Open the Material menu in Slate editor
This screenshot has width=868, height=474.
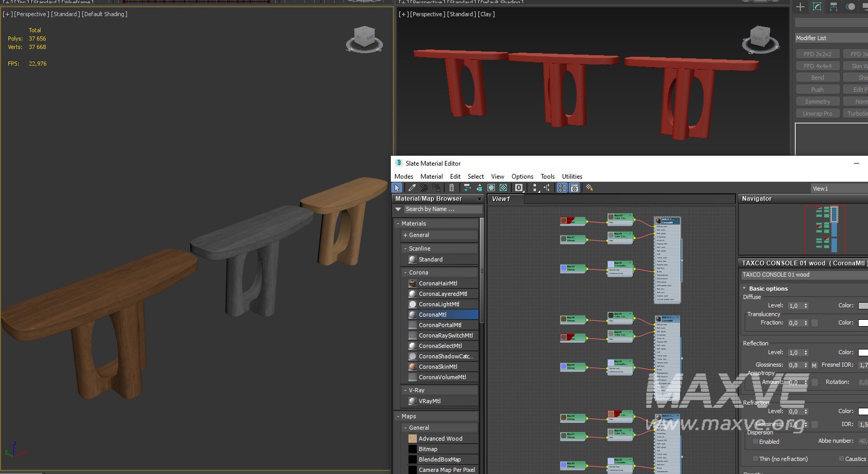431,177
